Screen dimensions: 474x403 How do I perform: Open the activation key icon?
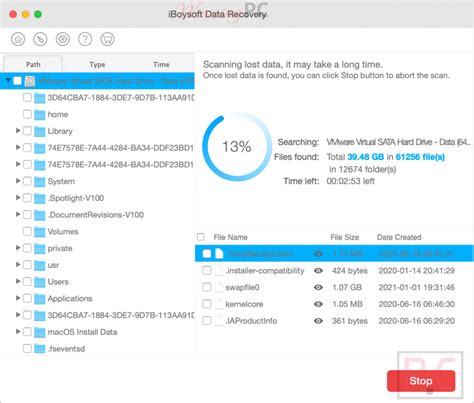click(x=40, y=39)
